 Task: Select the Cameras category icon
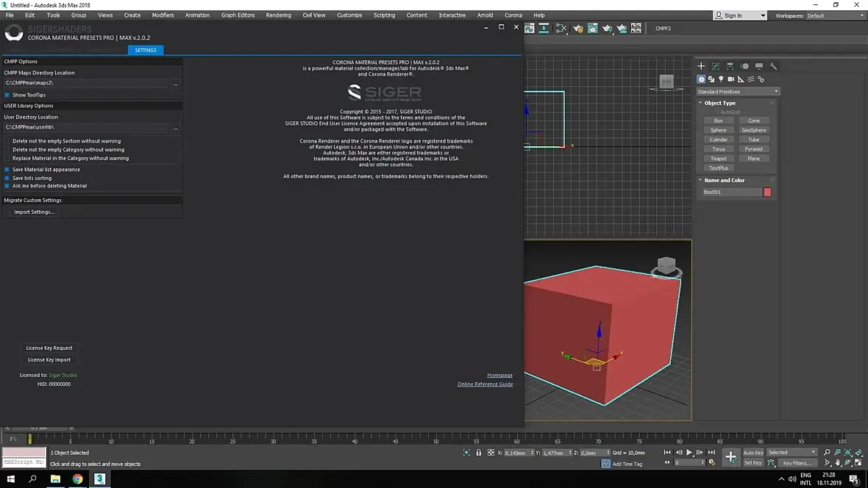coord(731,79)
